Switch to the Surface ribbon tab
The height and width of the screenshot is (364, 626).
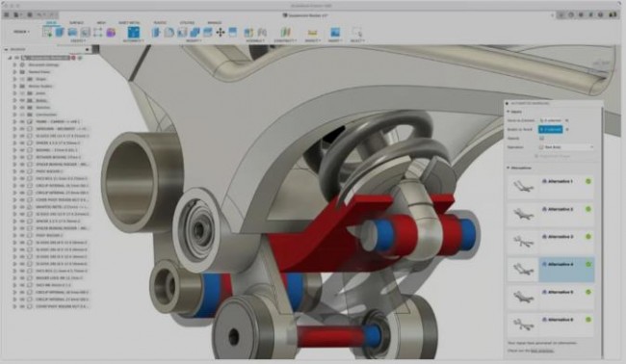click(76, 23)
